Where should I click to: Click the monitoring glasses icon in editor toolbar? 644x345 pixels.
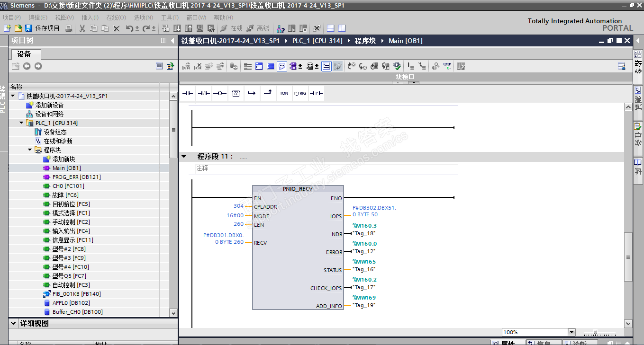(x=447, y=66)
